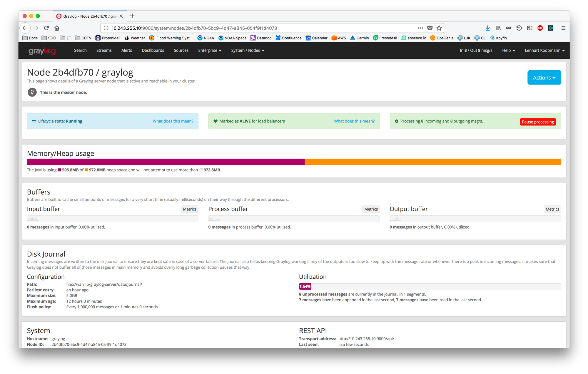Pause processing on this node

click(x=538, y=122)
